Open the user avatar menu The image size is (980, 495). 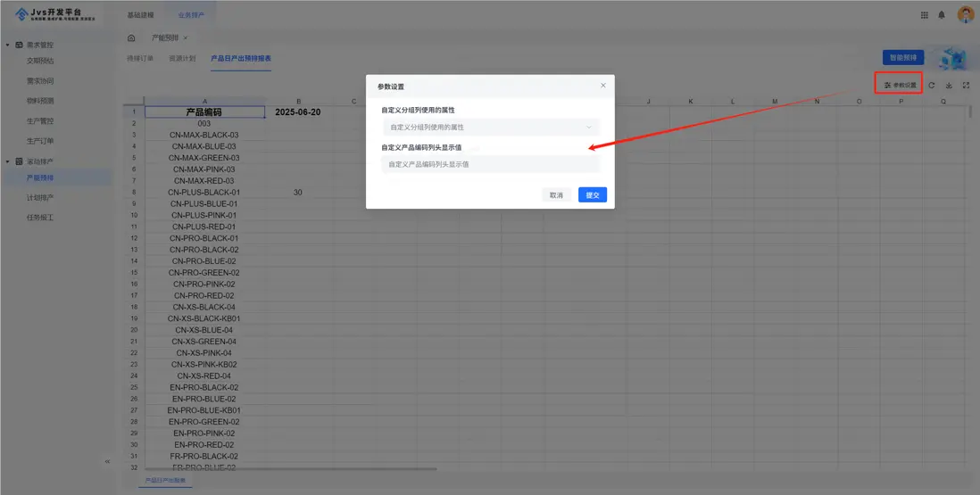(966, 14)
